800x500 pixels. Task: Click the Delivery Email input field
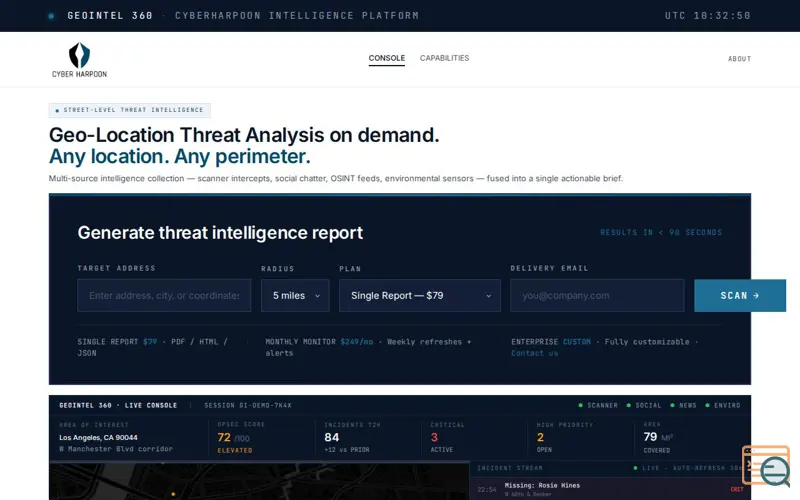coord(597,295)
